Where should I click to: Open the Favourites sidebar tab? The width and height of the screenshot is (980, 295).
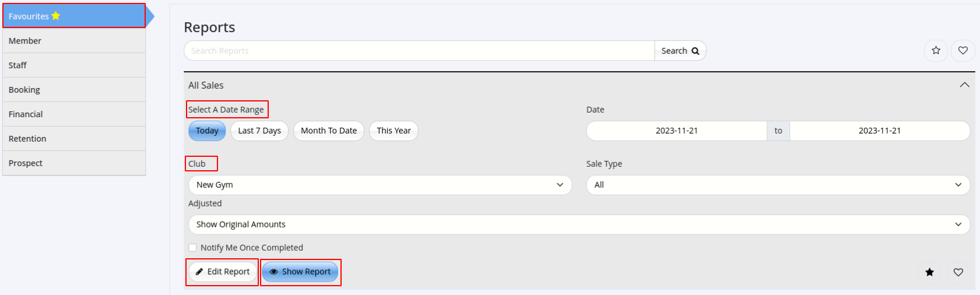74,16
